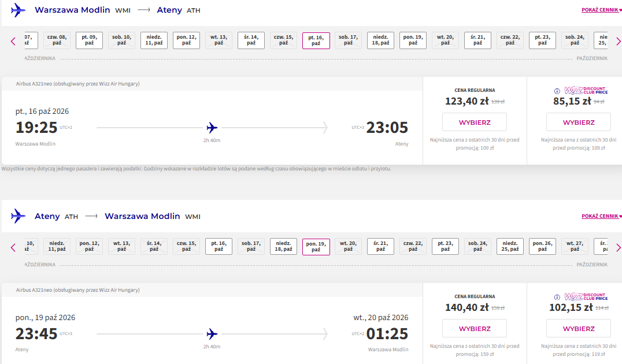Choose regular price 123,40 zł WYBIERZ button

(475, 122)
